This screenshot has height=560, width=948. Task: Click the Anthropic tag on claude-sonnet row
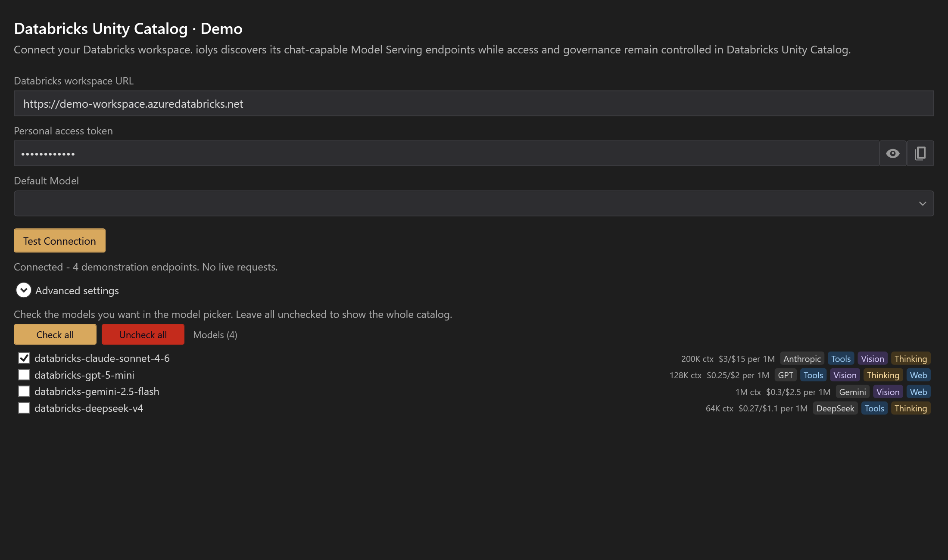[x=802, y=359]
